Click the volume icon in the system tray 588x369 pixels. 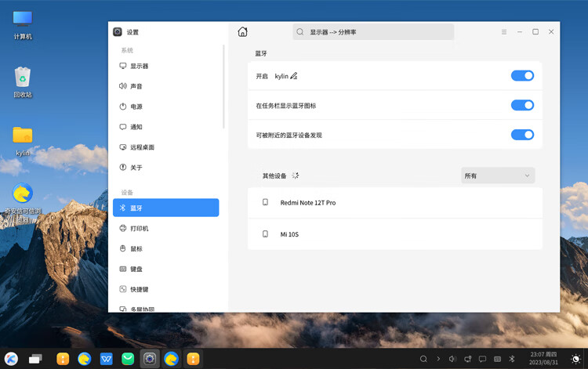[x=453, y=359]
